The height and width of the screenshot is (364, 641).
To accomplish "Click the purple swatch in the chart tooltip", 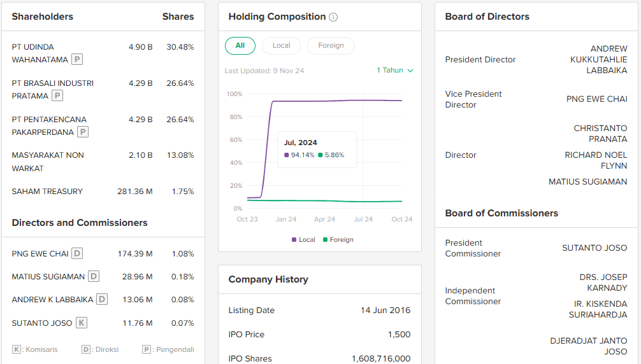I will tap(287, 155).
